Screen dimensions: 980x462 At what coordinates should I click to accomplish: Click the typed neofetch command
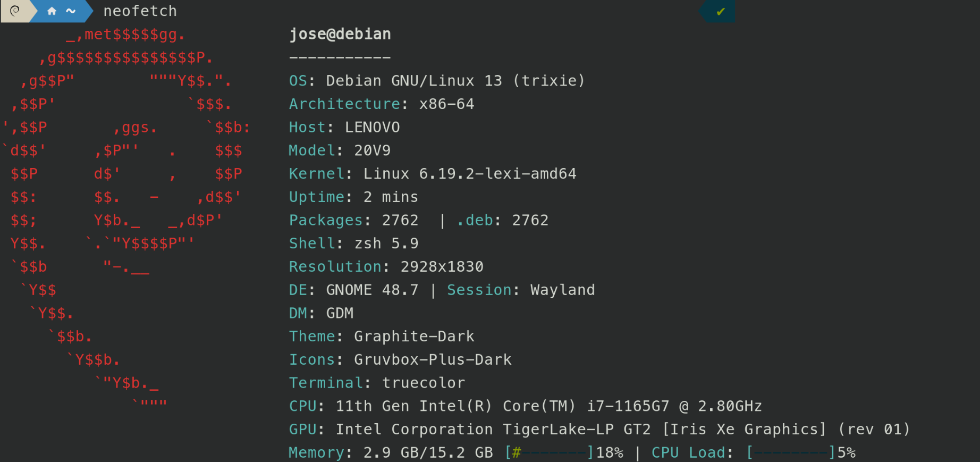click(140, 11)
